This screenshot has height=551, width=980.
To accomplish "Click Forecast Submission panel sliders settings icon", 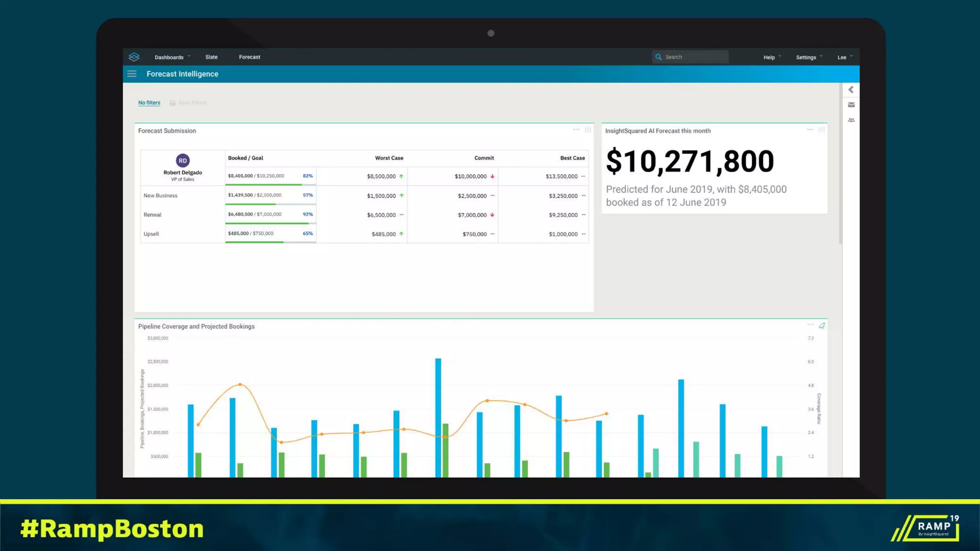I will [588, 130].
